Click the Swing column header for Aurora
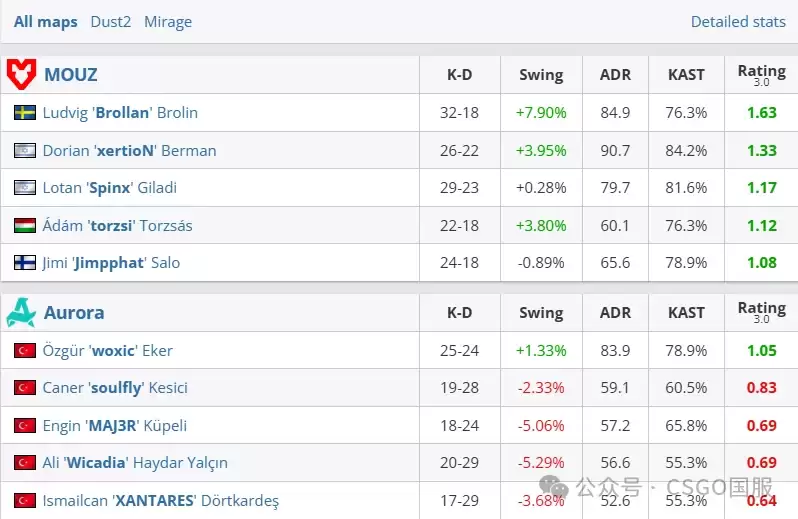The image size is (798, 519). pos(541,312)
